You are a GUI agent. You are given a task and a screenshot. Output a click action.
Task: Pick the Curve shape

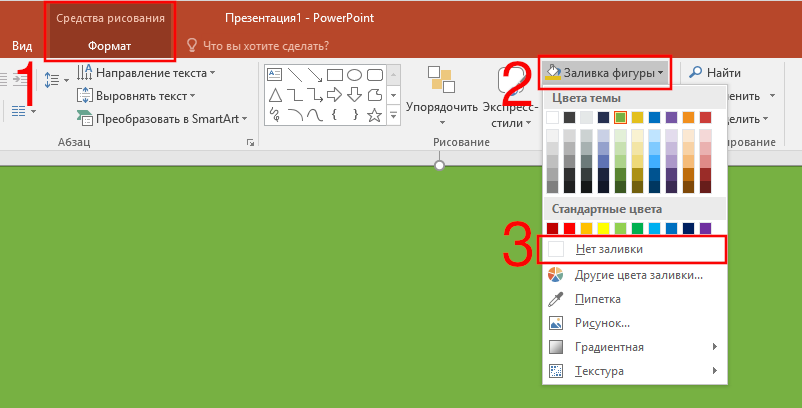click(x=315, y=115)
